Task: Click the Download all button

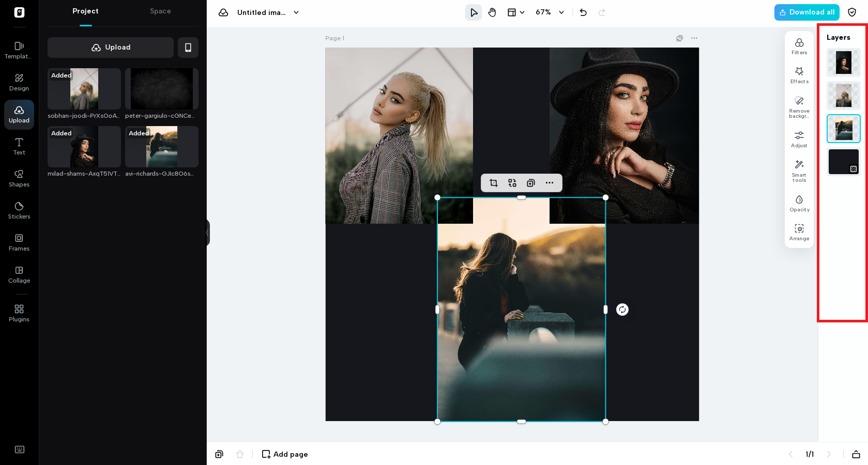Action: (806, 12)
